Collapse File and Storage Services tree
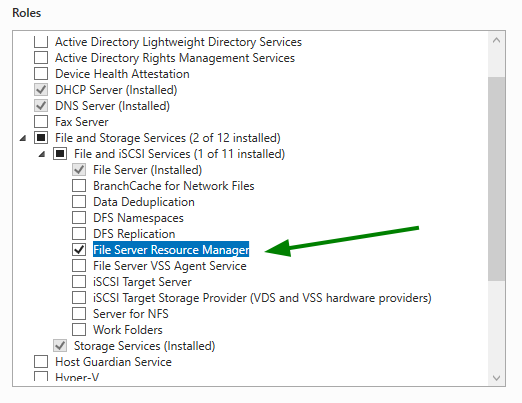Screen dimensions: 522x403 [23, 138]
